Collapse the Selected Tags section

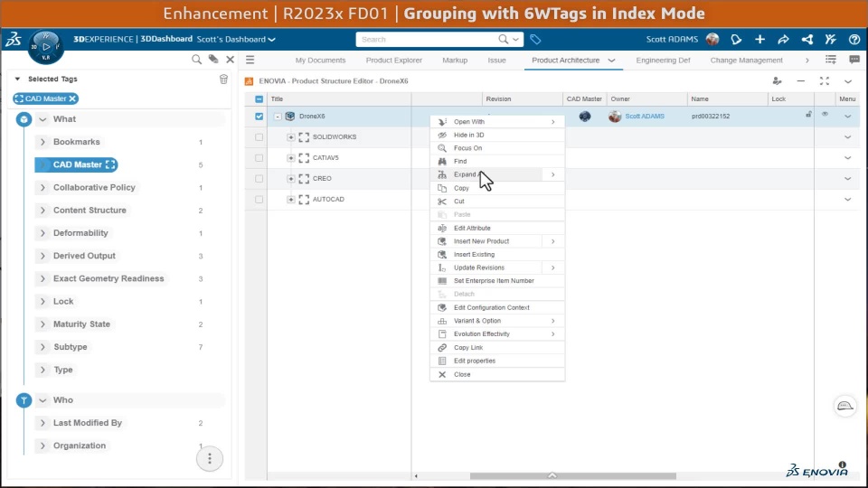[18, 80]
